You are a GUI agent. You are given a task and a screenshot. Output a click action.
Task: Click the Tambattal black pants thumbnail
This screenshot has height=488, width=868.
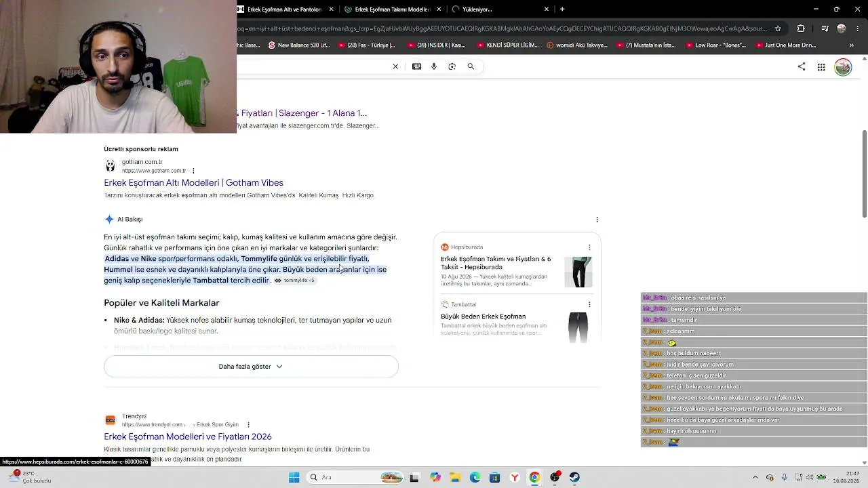[578, 327]
